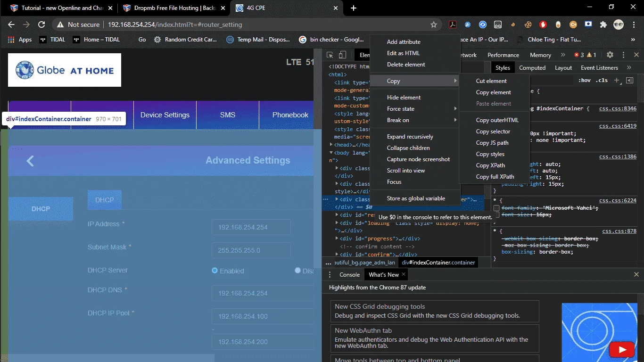Add a new style rule with plus
Viewport: 644px width, 362px height.
coord(617,81)
